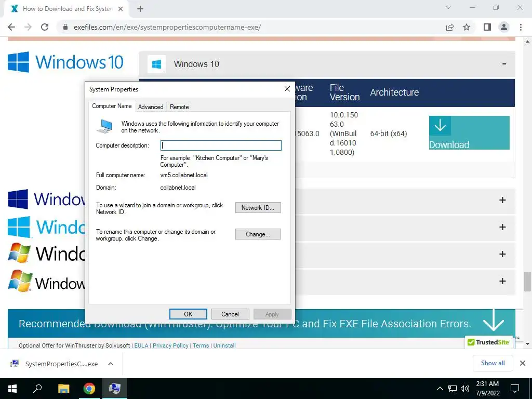
Task: Click the site lock icon in address bar
Action: [x=65, y=27]
